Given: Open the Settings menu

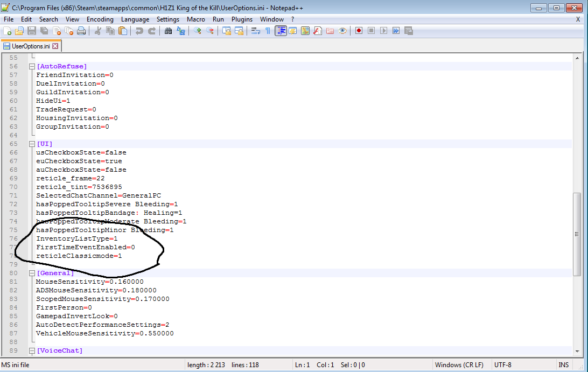Looking at the screenshot, I should (167, 19).
